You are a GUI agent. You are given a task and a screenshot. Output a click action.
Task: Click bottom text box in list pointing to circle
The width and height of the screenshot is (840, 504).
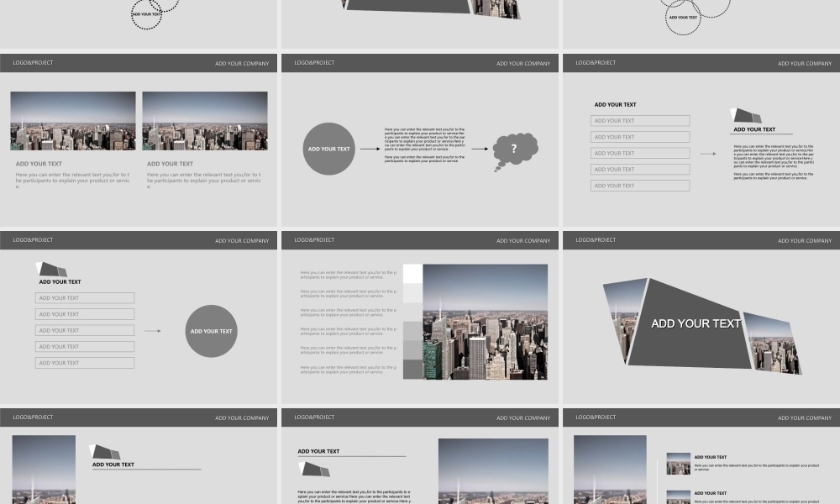pyautogui.click(x=85, y=363)
